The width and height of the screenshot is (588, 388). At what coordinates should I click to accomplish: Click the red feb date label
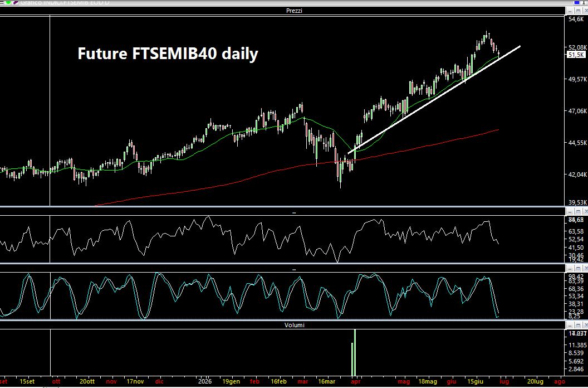click(254, 381)
